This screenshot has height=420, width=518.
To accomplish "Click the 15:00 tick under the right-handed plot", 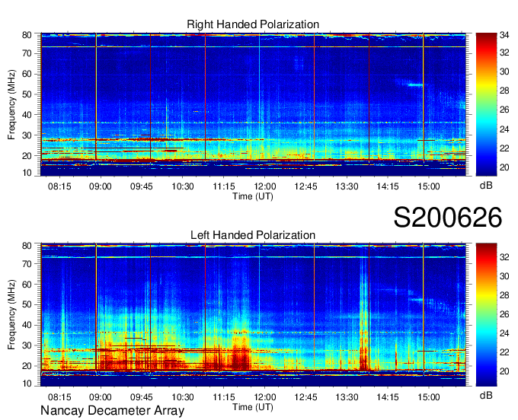I will click(429, 186).
